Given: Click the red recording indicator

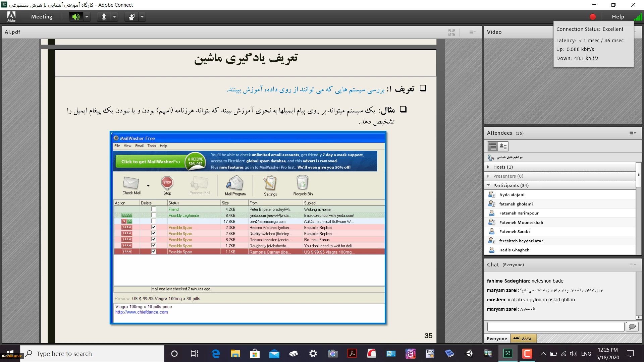Looking at the screenshot, I should [593, 17].
